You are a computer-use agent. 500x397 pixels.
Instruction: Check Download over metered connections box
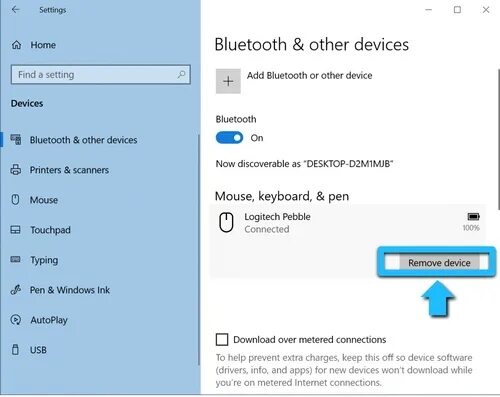222,339
